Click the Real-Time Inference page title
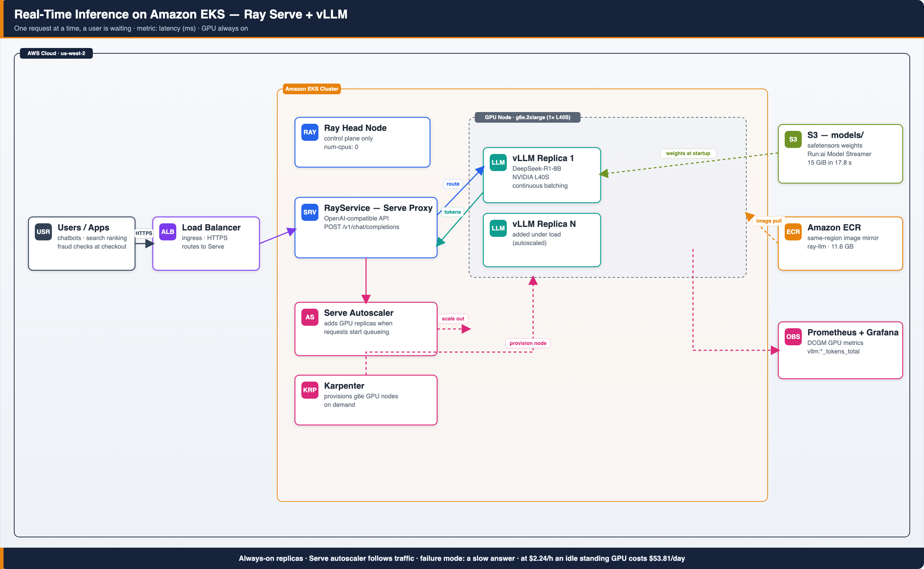The image size is (924, 569). [181, 14]
